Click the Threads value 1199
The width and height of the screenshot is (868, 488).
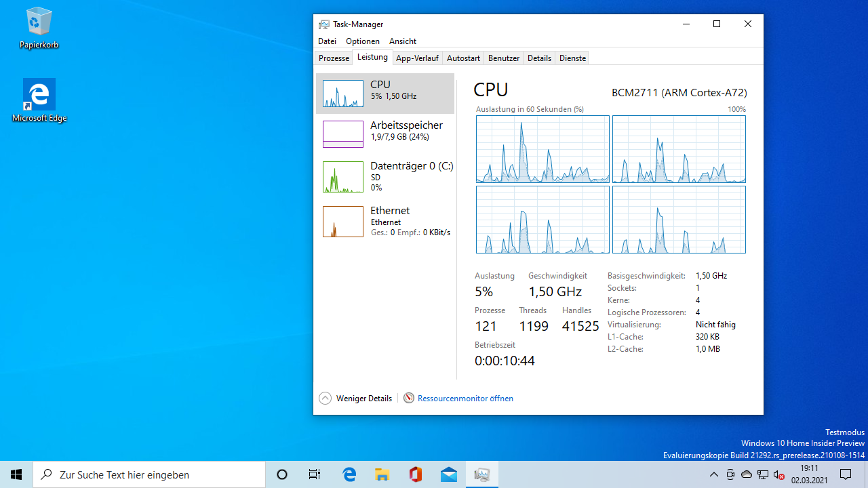(x=534, y=326)
